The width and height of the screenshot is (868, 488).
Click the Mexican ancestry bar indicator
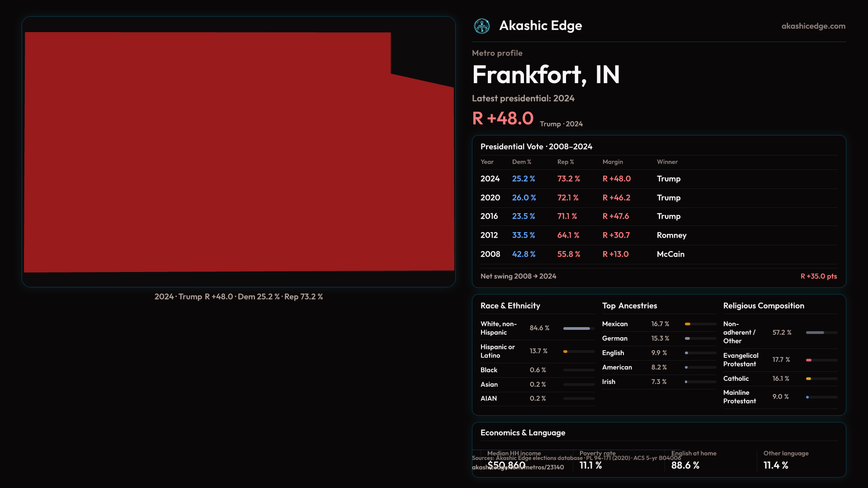(688, 324)
